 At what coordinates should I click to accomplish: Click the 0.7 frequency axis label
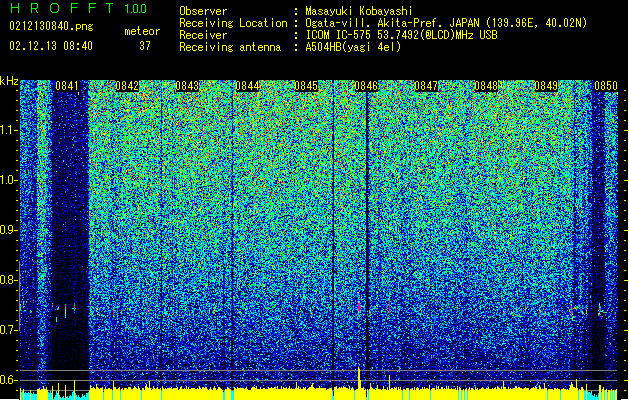(7, 330)
